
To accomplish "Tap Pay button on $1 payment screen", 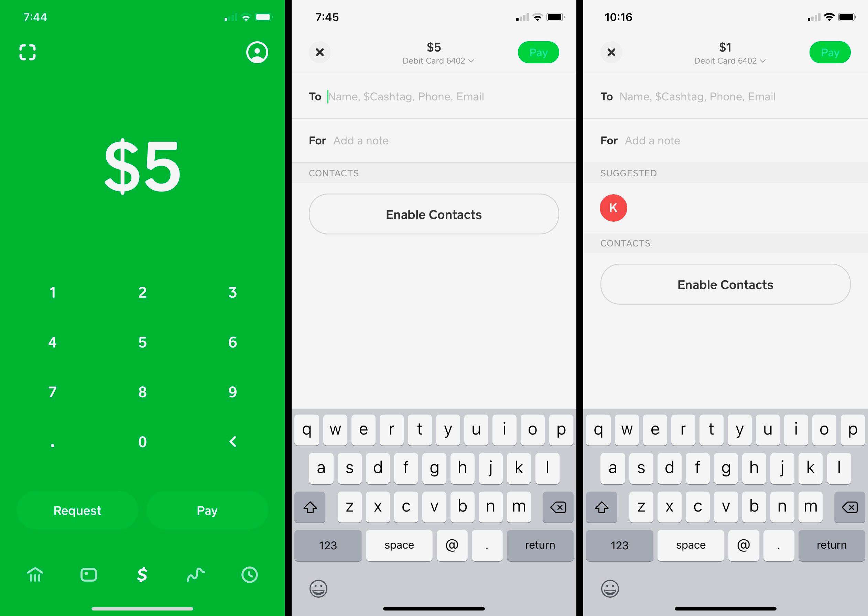I will (832, 52).
